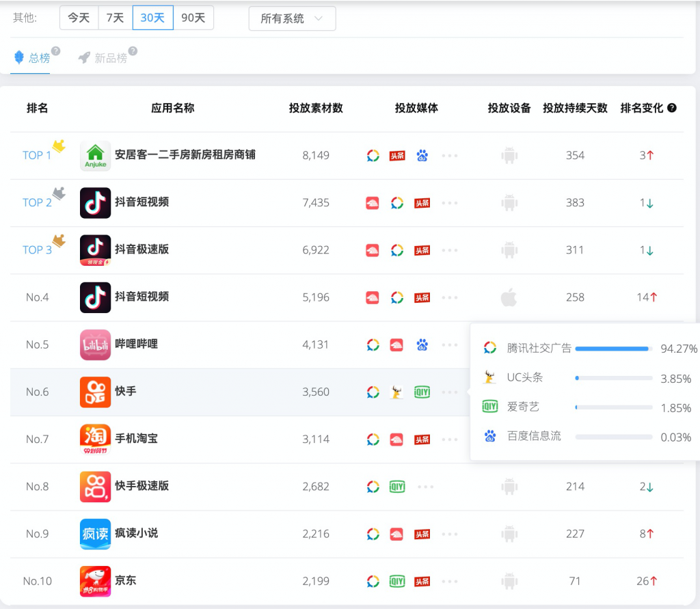Viewport: 700px width, 609px height.
Task: Click the 腾讯社交广告 94.27% progress bar
Action: pos(614,349)
